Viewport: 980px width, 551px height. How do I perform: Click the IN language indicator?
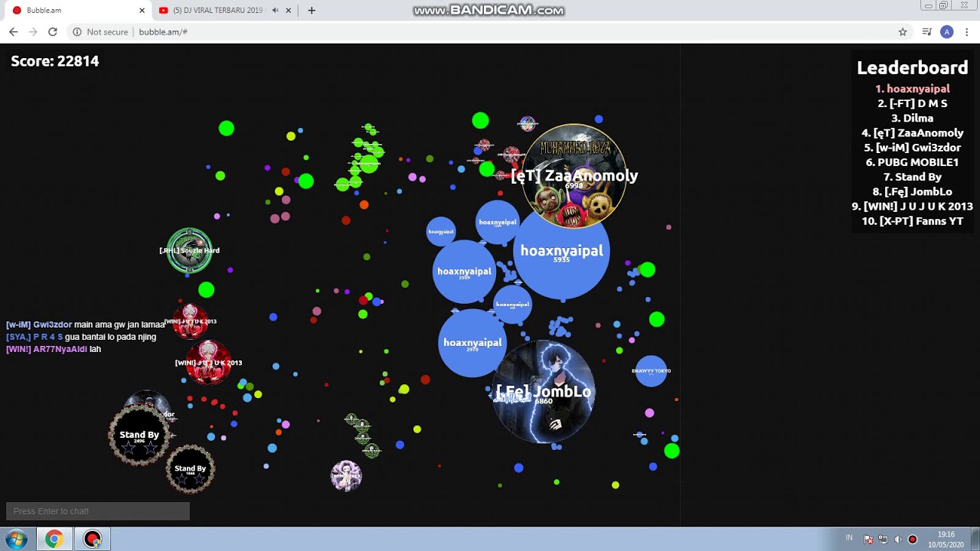click(849, 539)
